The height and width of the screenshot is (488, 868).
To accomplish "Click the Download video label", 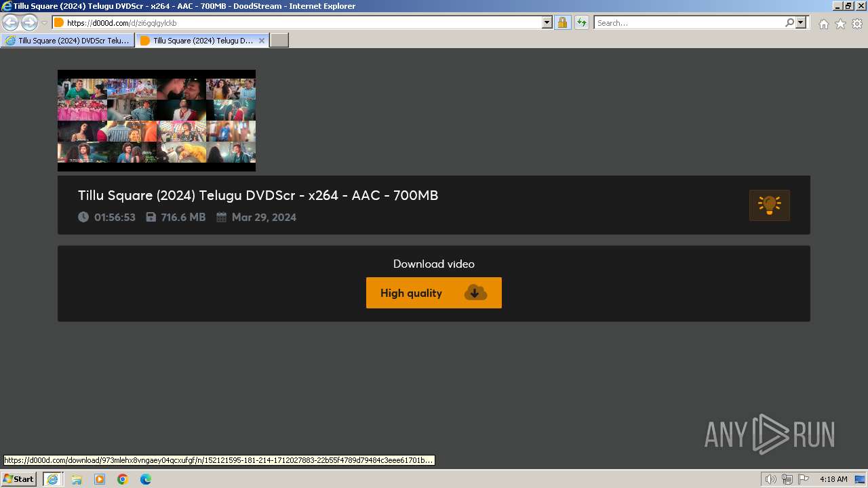I will point(434,264).
